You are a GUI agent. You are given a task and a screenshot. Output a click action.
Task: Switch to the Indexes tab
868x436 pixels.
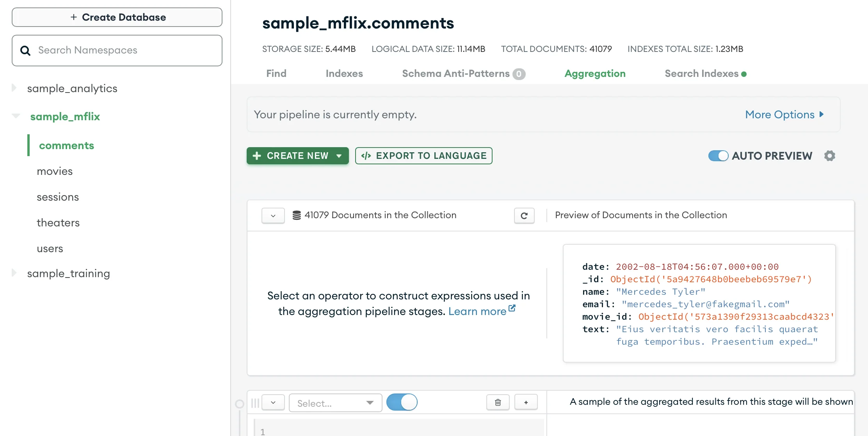coord(344,73)
